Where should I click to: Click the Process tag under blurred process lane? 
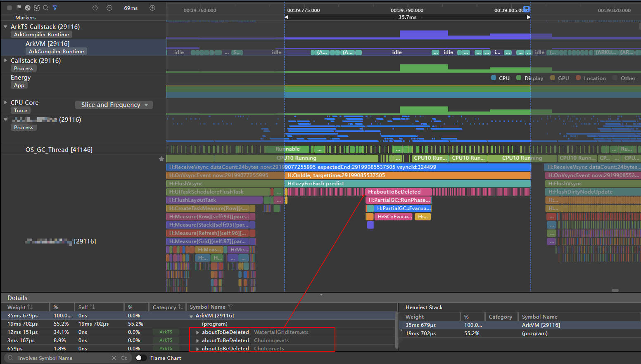(x=24, y=128)
